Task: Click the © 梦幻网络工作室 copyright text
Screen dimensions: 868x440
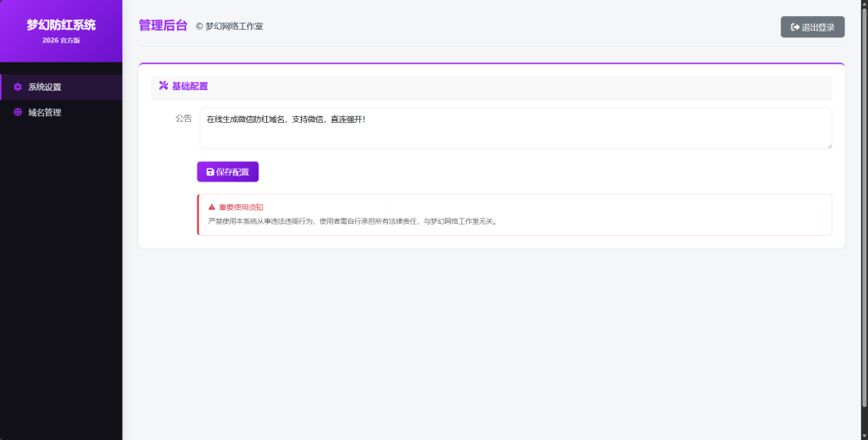Action: (229, 26)
